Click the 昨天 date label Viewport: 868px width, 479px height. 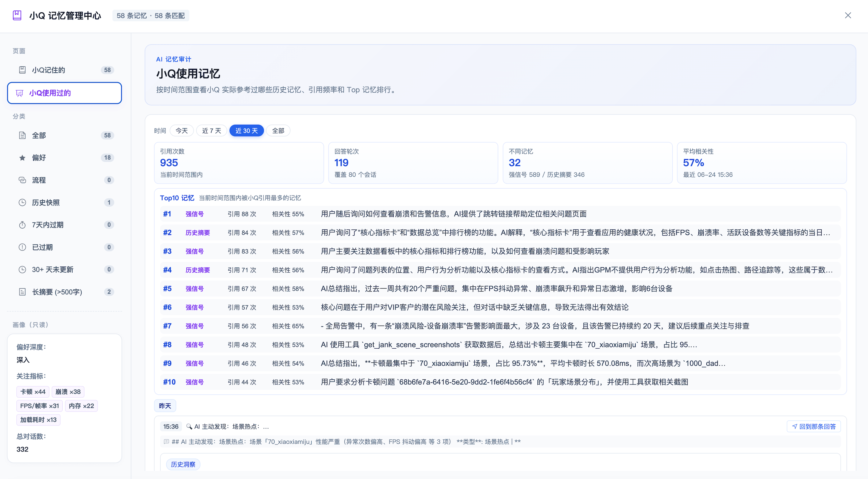tap(165, 406)
